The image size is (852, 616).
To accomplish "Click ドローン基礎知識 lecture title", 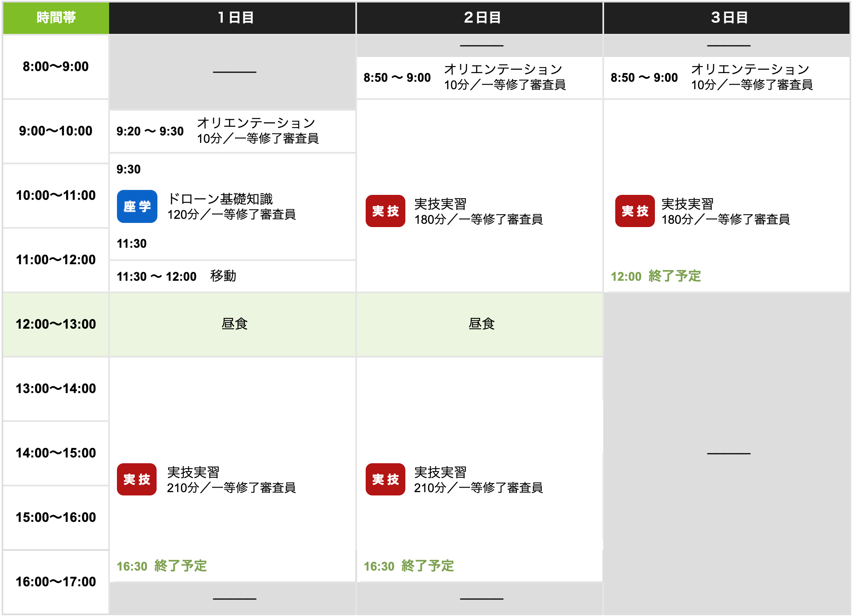I will (x=220, y=199).
